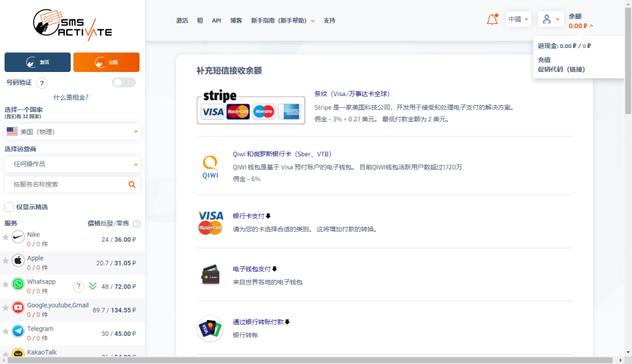Viewport: 632px width, 364px height.
Task: Switch to the 出租 tab
Action: (x=106, y=61)
